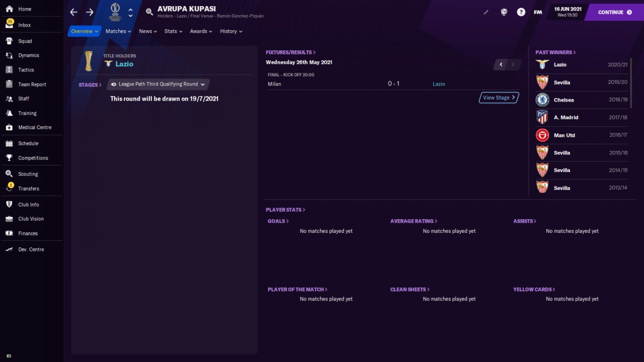
Task: Navigate back with the left arrow
Action: point(73,12)
